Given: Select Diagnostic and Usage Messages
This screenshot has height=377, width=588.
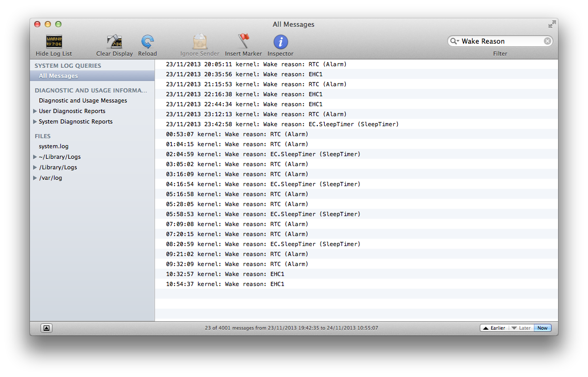Looking at the screenshot, I should pyautogui.click(x=83, y=100).
